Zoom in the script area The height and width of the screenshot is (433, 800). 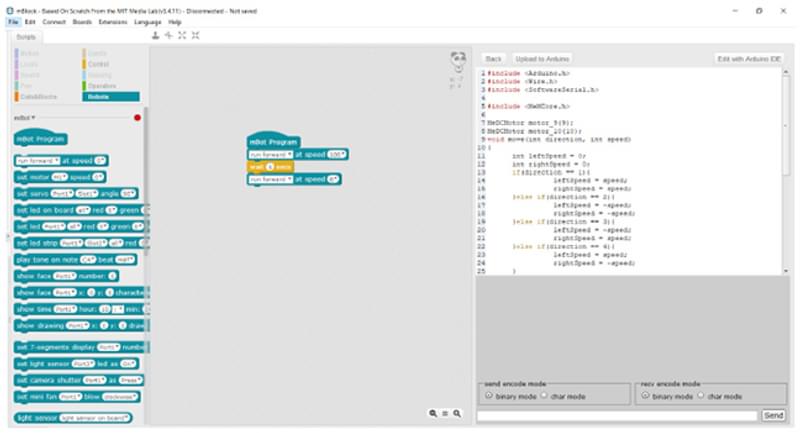[x=457, y=414]
